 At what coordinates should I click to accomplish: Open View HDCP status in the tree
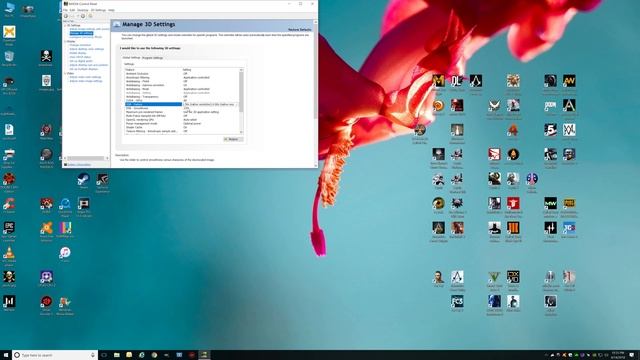[80, 57]
